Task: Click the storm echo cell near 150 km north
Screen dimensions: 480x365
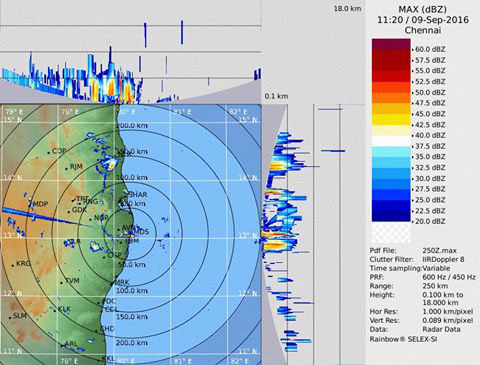Action: tap(110, 164)
